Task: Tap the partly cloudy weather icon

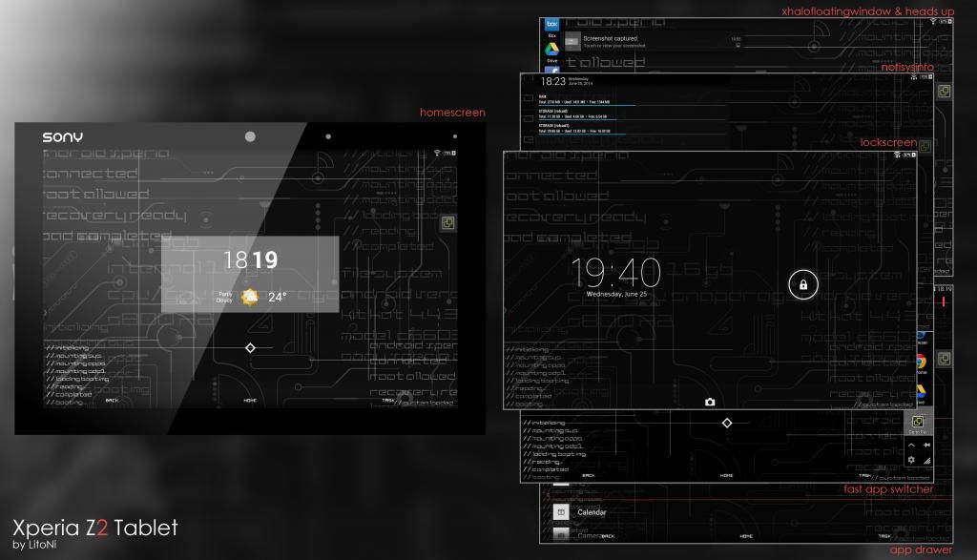Action: tap(250, 296)
